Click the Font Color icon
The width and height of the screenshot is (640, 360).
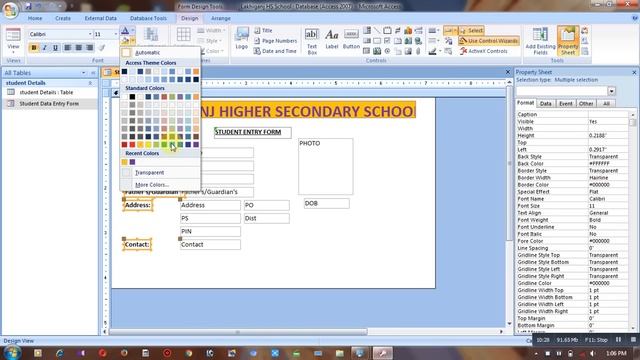[x=125, y=31]
